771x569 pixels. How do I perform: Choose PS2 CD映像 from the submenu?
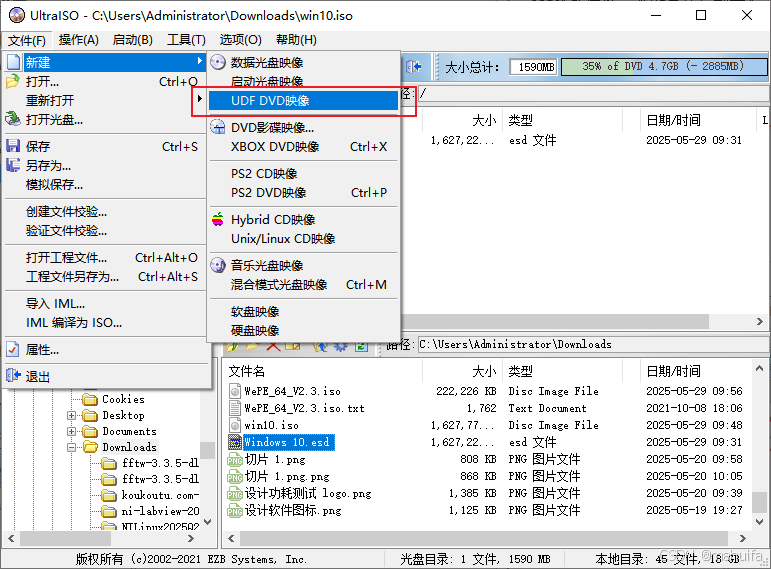pyautogui.click(x=303, y=173)
